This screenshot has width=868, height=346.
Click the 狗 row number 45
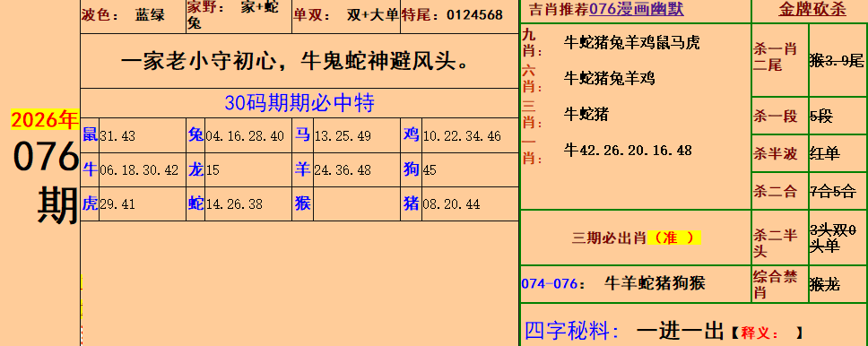tap(430, 170)
